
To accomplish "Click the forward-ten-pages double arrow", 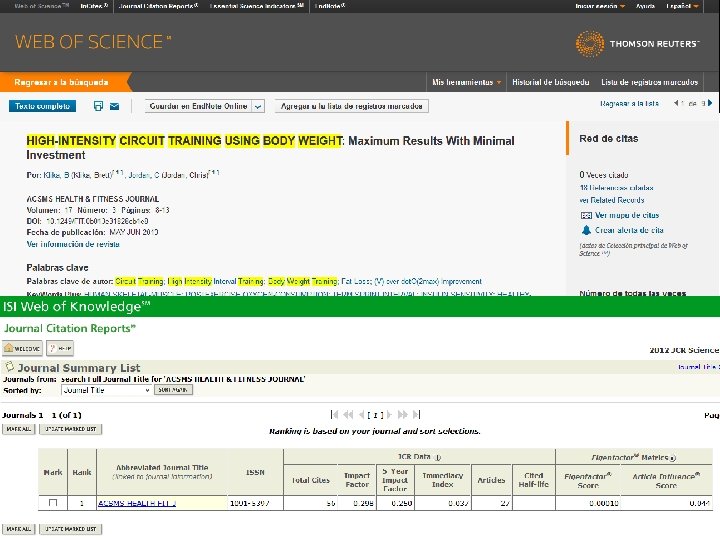I will coord(403,415).
